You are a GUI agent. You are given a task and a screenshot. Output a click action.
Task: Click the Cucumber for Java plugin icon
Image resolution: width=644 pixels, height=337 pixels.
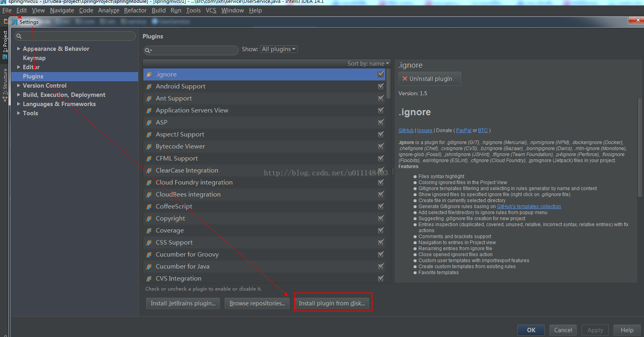pos(149,267)
